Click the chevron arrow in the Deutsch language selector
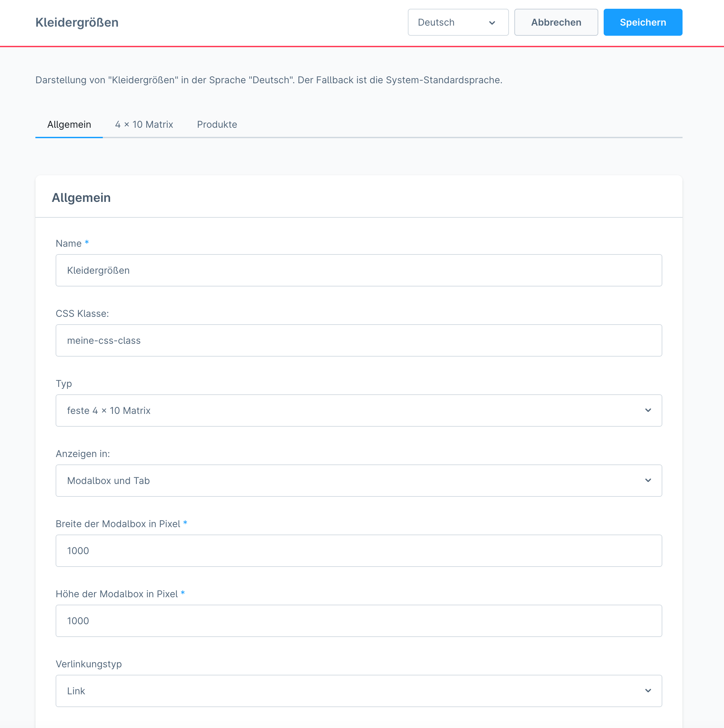 [492, 23]
